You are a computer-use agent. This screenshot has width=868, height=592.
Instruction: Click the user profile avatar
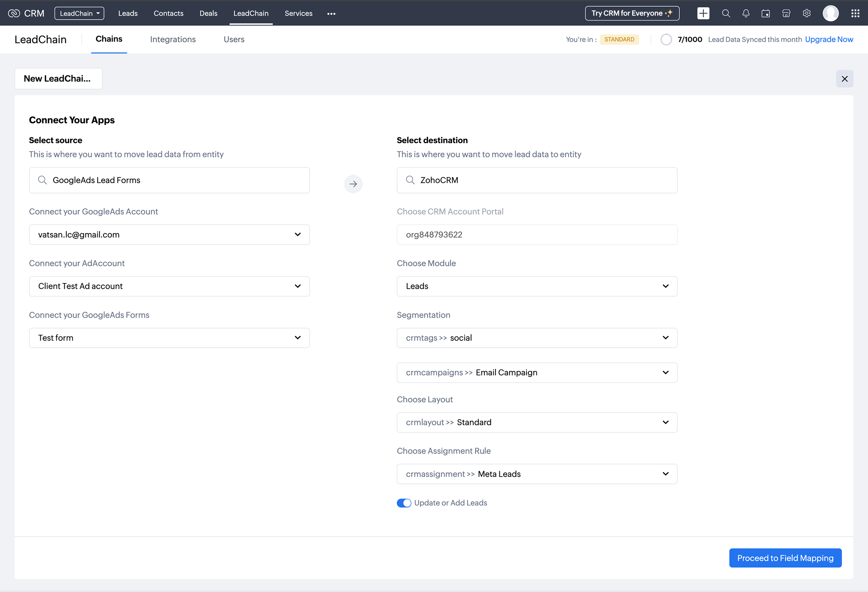[830, 14]
